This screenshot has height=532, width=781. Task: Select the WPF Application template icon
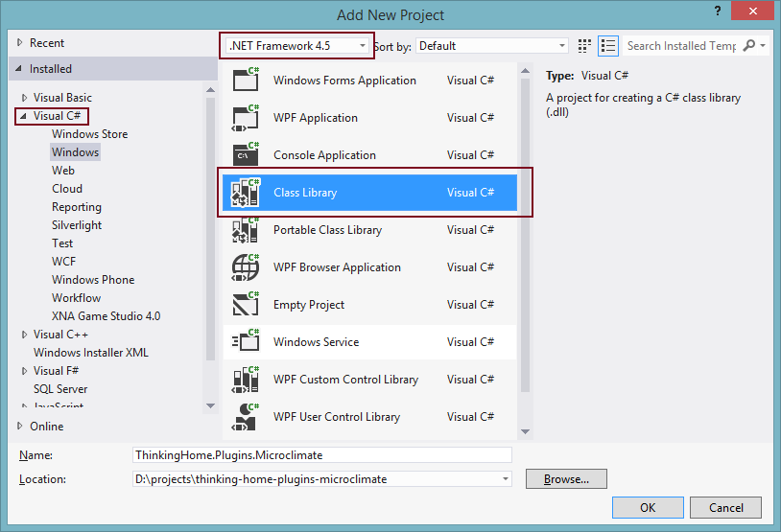(246, 118)
